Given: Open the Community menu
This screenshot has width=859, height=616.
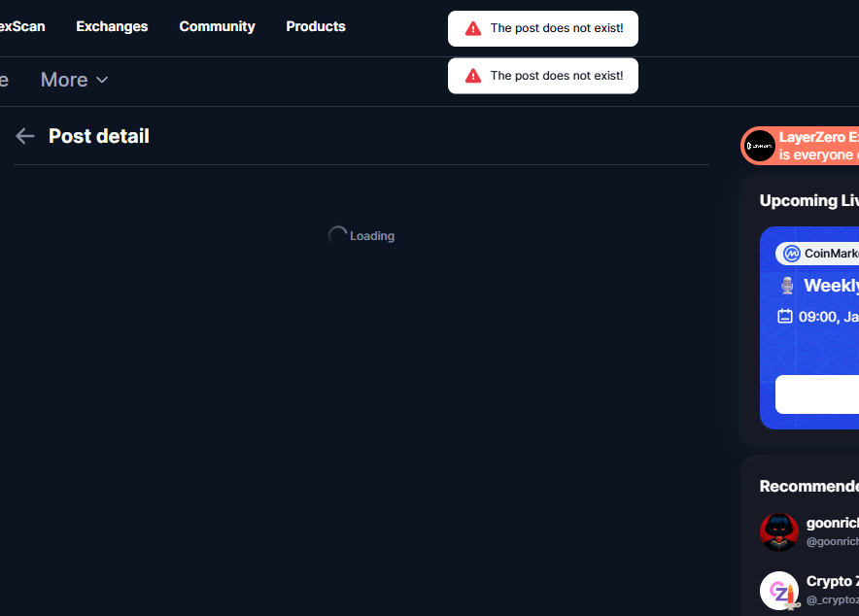Looking at the screenshot, I should click(x=217, y=26).
